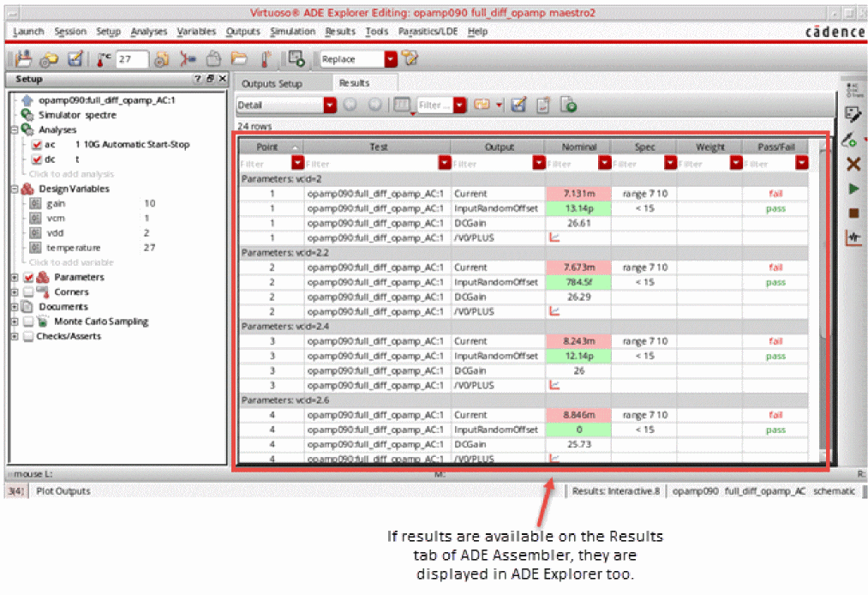
Task: Click the second greyed circular arrow in results toolbar
Action: [374, 104]
